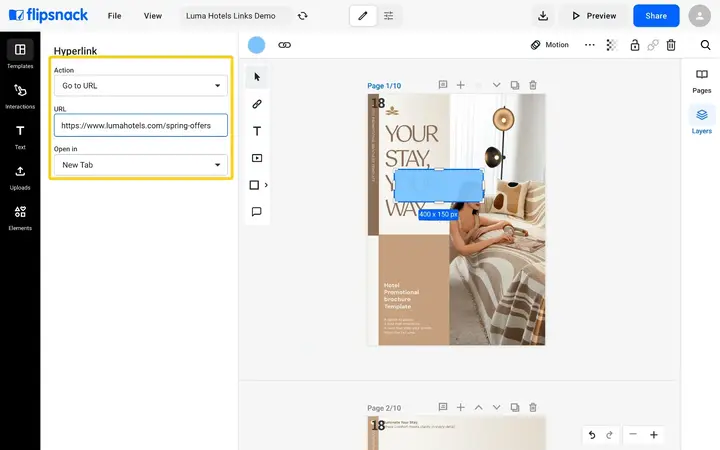Open the Elements panel
This screenshot has width=720, height=450.
20,218
